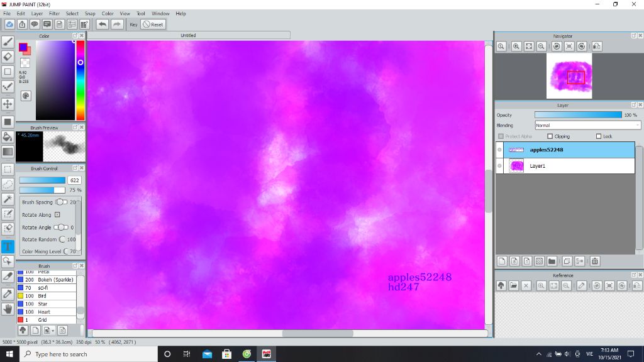Click the Reset button
This screenshot has width=644, height=362.
point(153,25)
